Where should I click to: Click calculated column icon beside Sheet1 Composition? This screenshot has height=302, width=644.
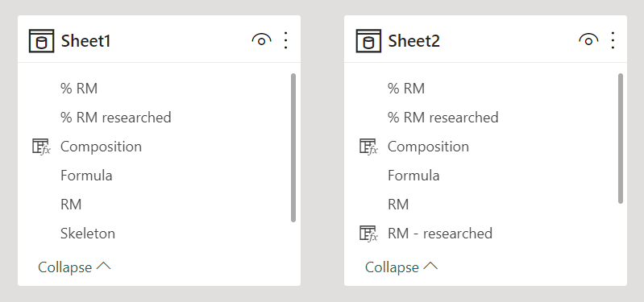click(41, 147)
